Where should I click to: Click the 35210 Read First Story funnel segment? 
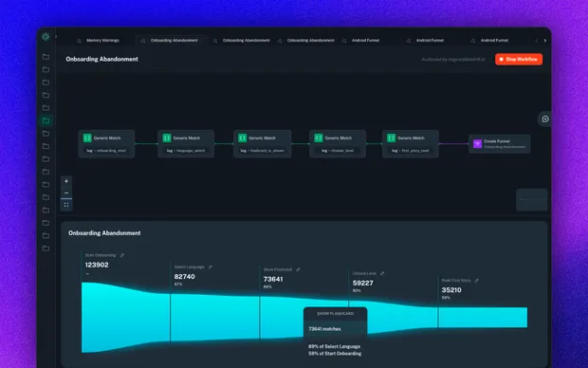click(483, 318)
